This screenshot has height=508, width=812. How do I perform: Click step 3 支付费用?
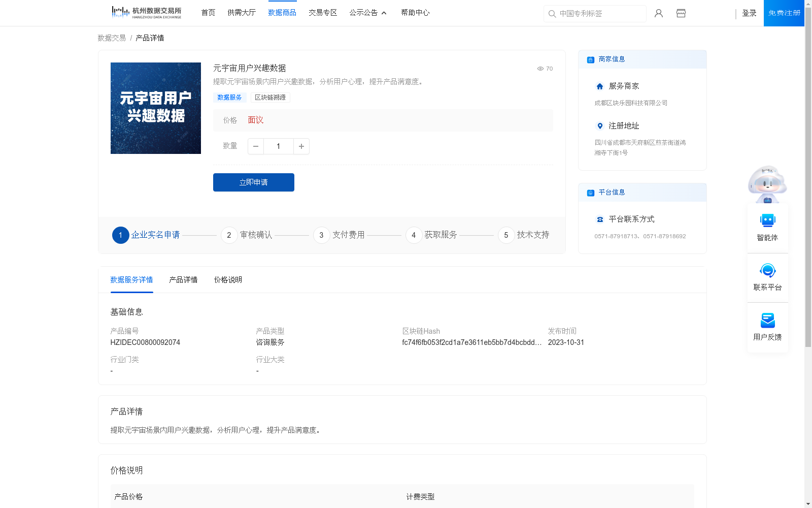click(339, 235)
